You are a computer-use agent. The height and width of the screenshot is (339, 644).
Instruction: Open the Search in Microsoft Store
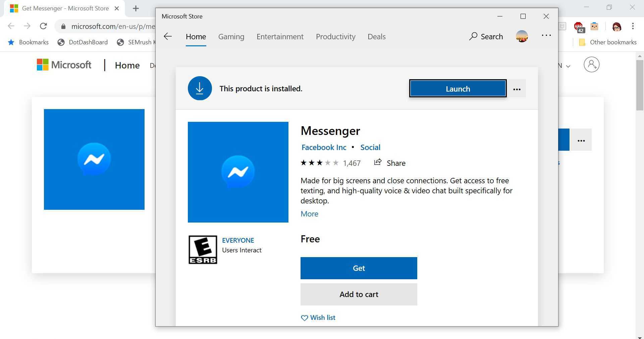(486, 37)
